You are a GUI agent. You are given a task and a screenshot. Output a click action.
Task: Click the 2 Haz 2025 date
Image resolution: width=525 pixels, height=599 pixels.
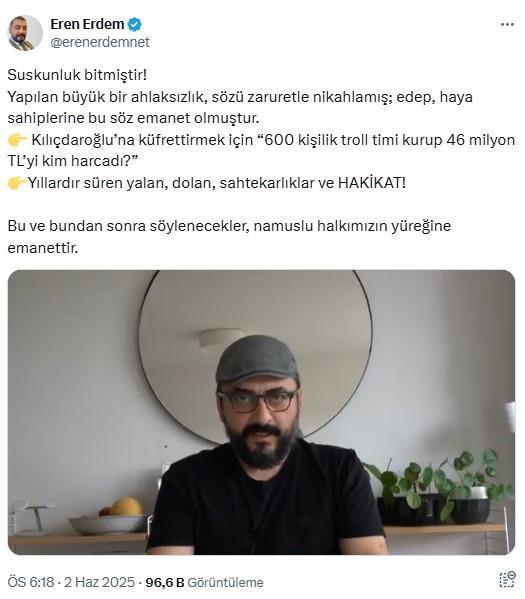point(99,582)
